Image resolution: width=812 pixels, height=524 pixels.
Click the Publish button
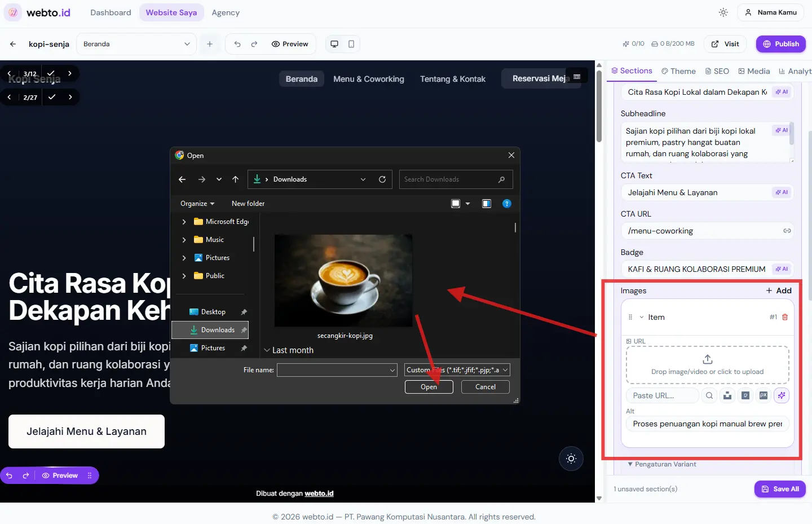tap(781, 44)
